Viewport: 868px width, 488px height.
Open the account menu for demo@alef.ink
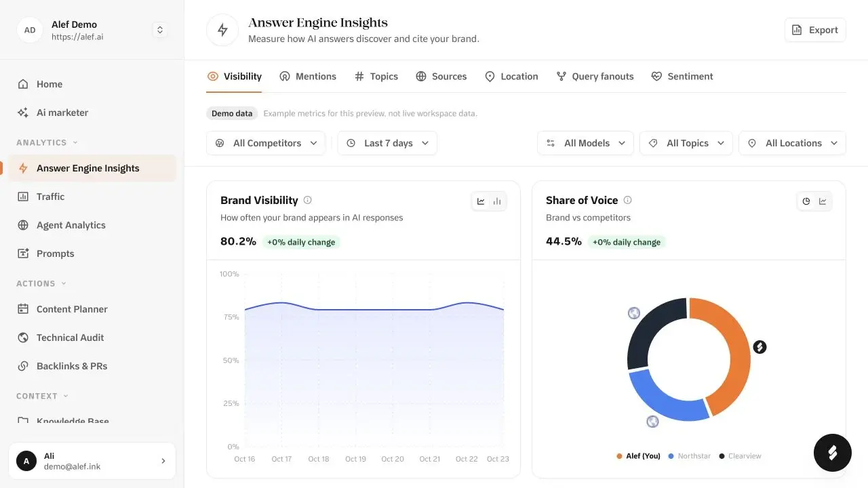coord(92,461)
